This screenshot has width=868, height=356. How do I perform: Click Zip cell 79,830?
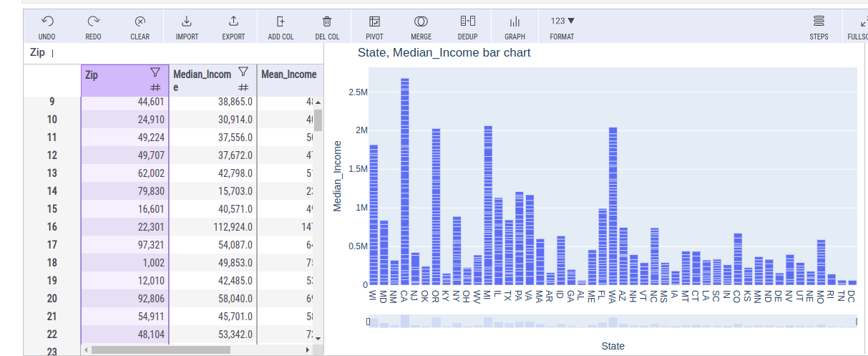125,191
